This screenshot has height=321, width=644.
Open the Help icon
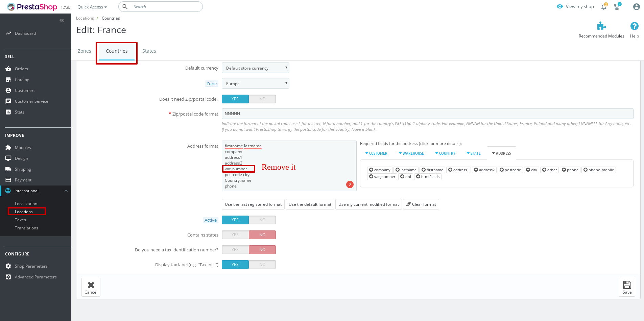pyautogui.click(x=634, y=25)
